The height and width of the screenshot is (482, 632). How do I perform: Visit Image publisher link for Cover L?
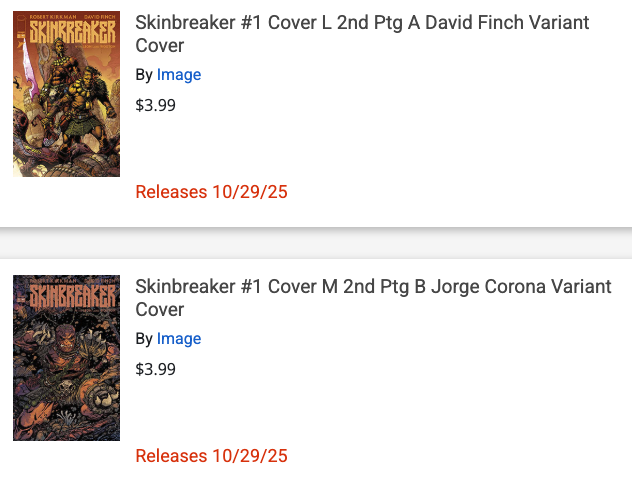[179, 75]
